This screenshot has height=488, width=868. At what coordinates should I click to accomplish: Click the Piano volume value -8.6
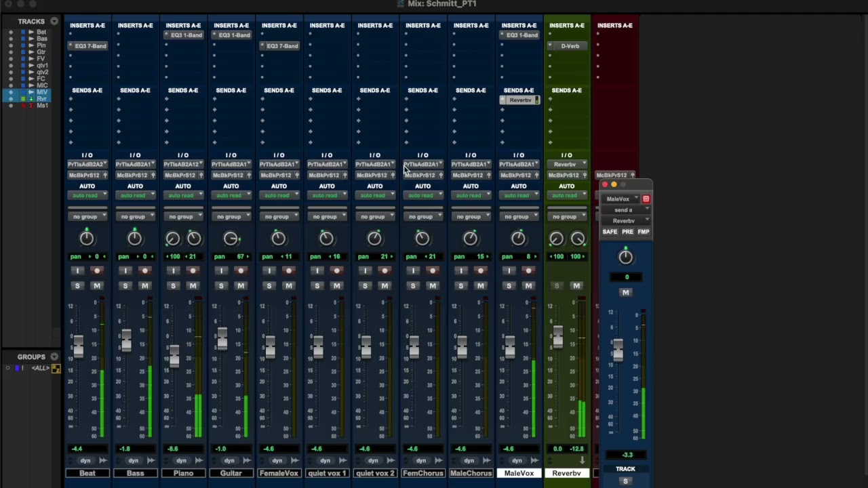173,449
